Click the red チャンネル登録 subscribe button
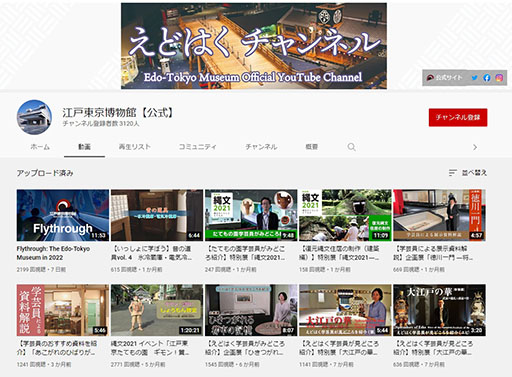Screen dimensions: 512x377 (x=458, y=117)
